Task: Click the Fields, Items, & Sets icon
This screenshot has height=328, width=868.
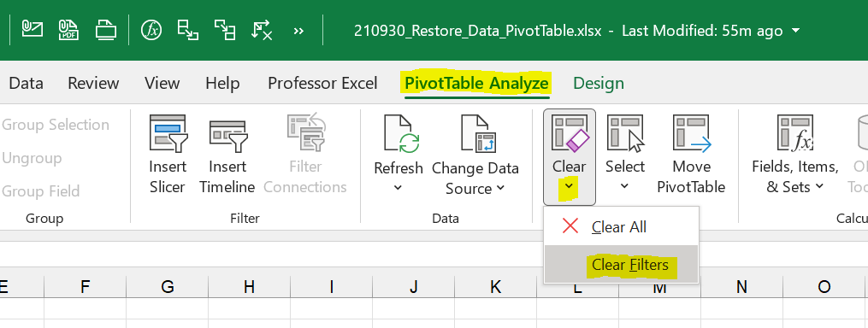Action: (x=795, y=133)
